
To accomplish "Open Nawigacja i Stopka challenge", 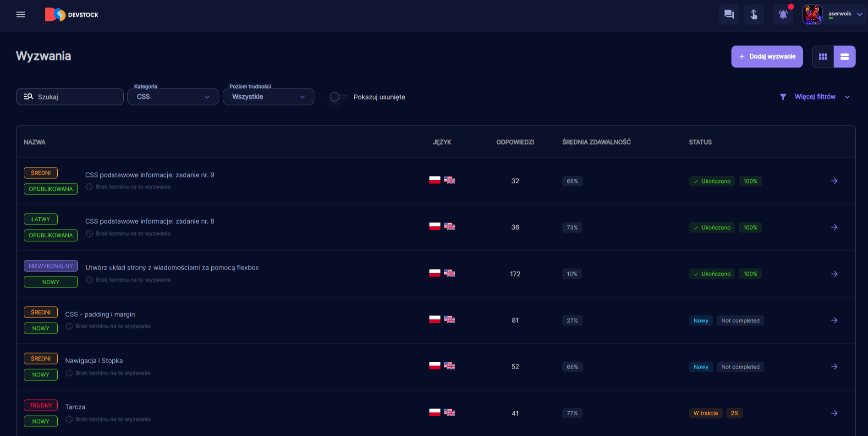I will (x=94, y=361).
